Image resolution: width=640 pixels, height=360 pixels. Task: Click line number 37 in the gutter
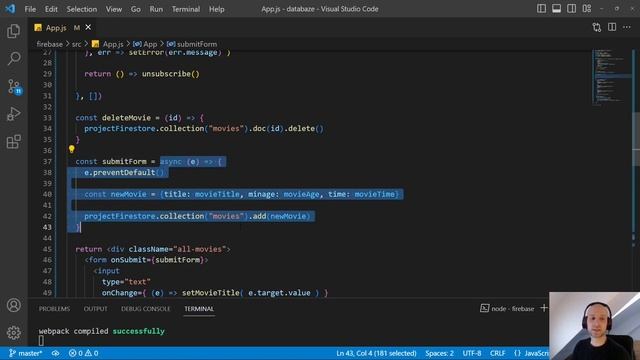tap(47, 162)
